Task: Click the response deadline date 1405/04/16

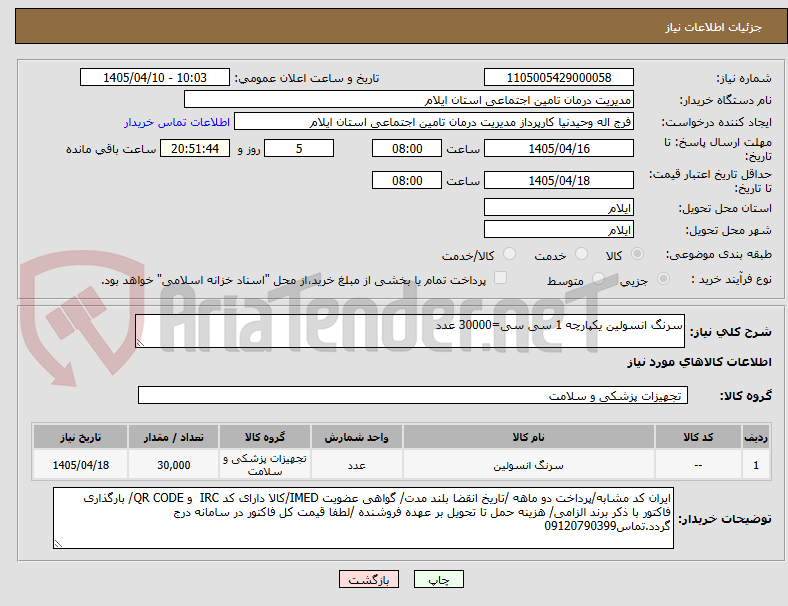Action: pos(559,148)
